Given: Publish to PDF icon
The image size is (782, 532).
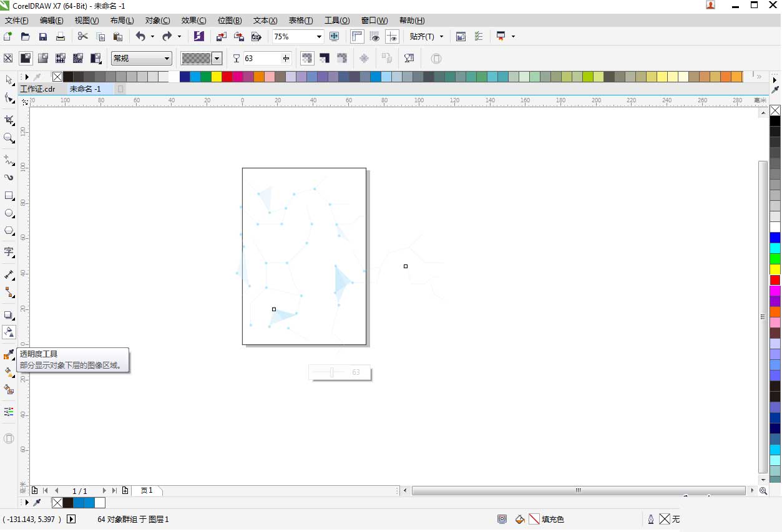Looking at the screenshot, I should 256,36.
